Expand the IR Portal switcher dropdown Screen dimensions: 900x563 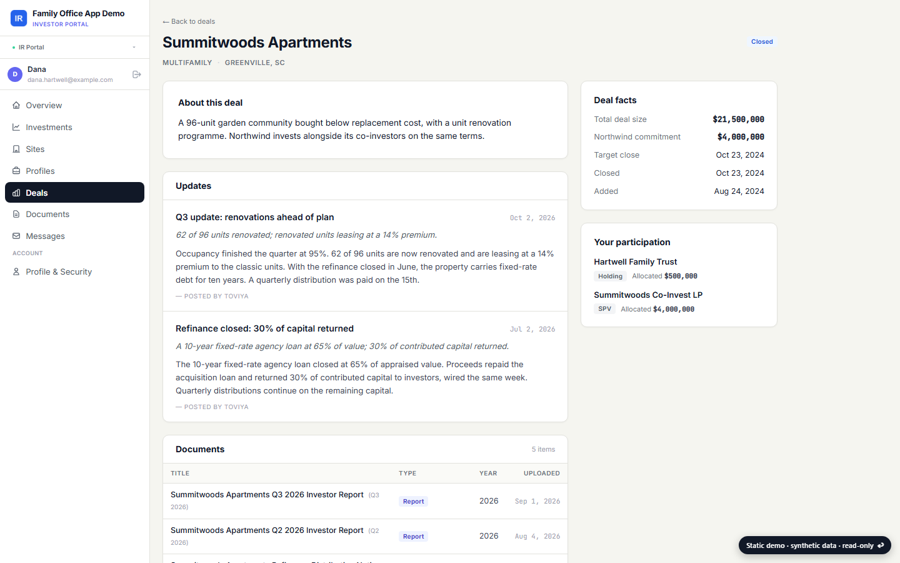pyautogui.click(x=75, y=47)
